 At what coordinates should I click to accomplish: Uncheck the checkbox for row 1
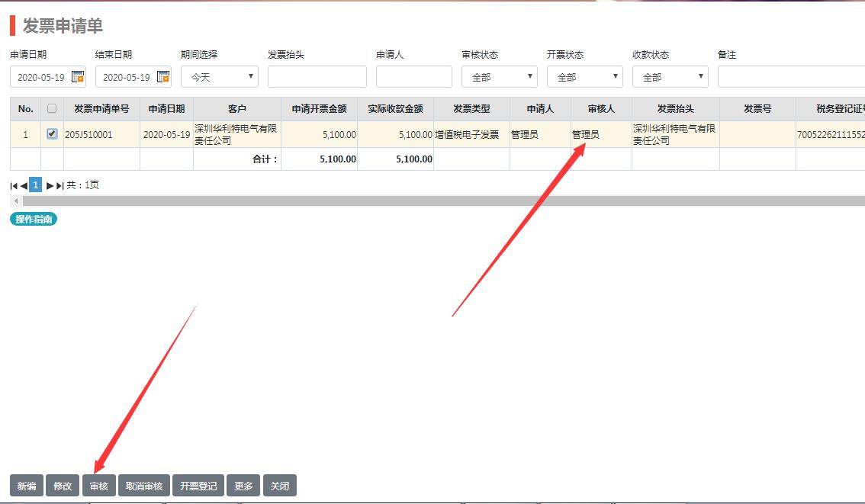point(52,133)
